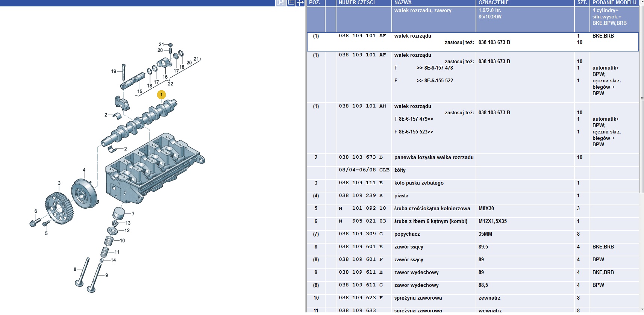Click callout 15 under the rocker shaft
Viewport: 644px width, 315px height.
[140, 91]
